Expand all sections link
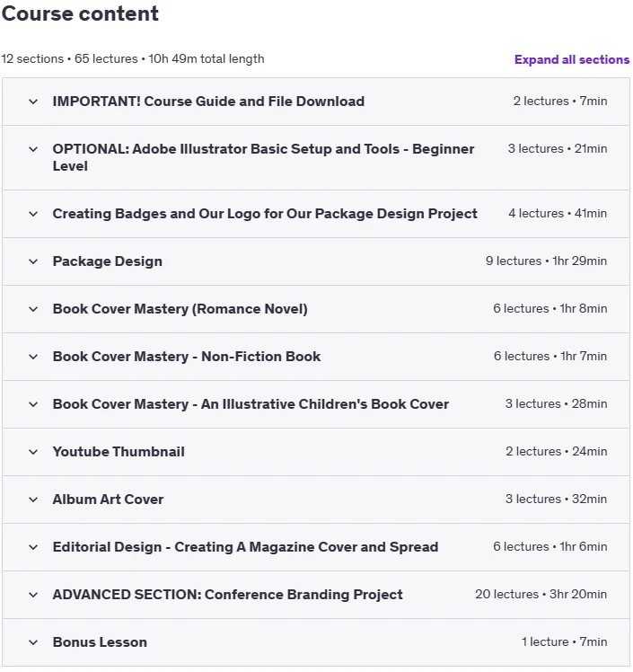The image size is (633, 672). tap(572, 59)
